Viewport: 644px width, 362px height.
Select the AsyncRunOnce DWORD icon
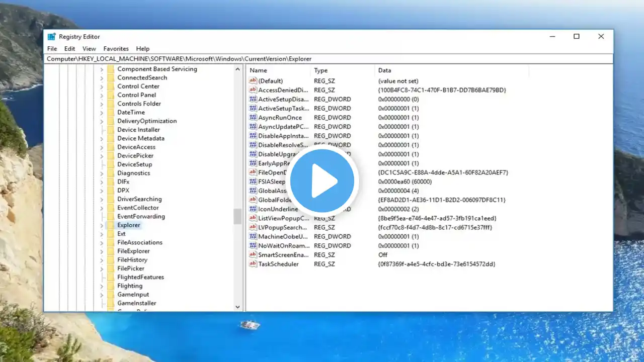pos(253,118)
